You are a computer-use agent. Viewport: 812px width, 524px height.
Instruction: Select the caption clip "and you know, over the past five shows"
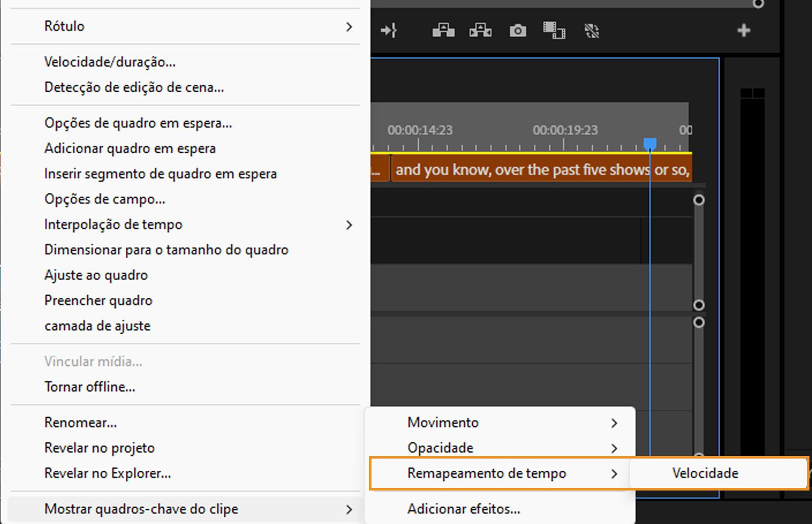click(542, 169)
